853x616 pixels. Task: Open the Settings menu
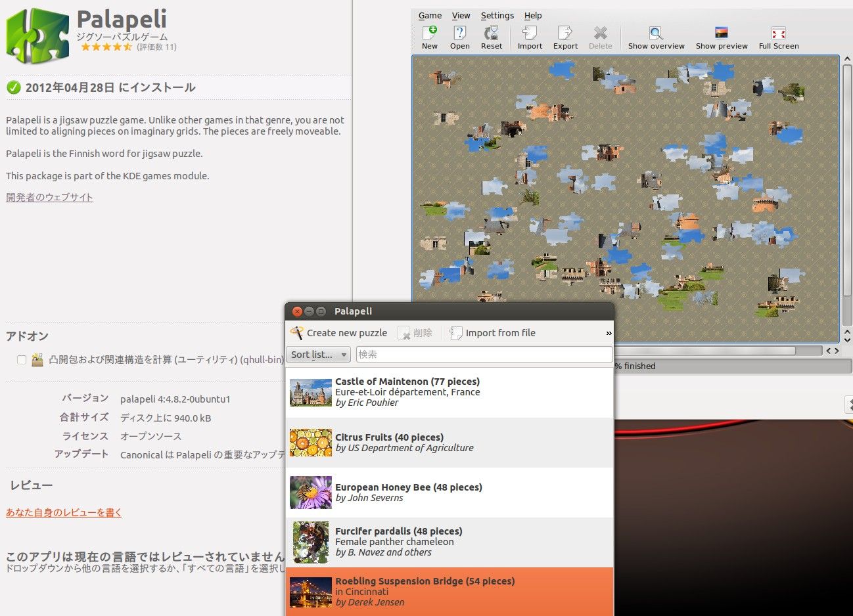pos(497,15)
